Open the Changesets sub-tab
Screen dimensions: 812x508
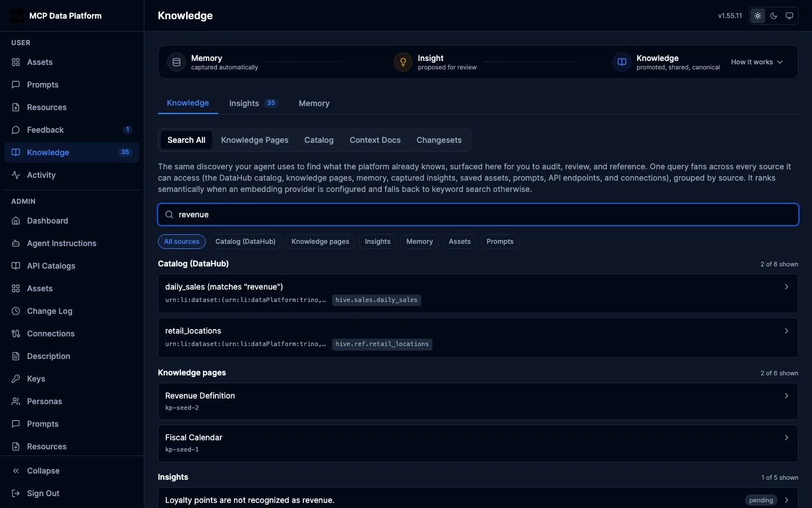point(439,140)
